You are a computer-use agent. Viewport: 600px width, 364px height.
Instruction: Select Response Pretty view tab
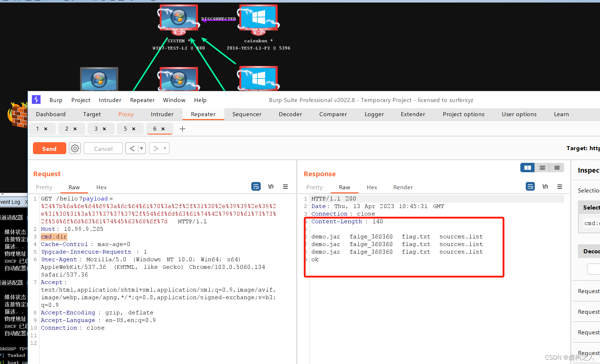tap(314, 187)
